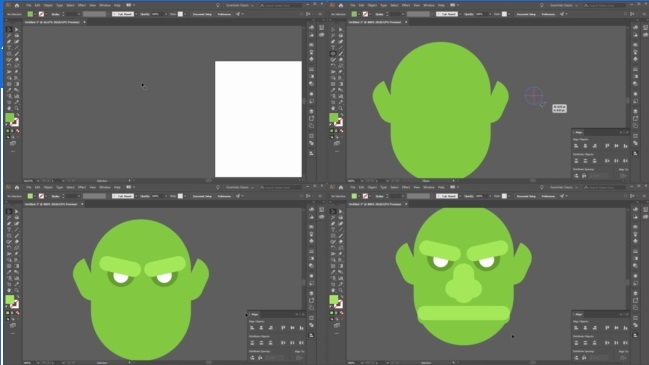This screenshot has width=649, height=365.
Task: Set paint mode to None in bare head window
Action: (341, 131)
